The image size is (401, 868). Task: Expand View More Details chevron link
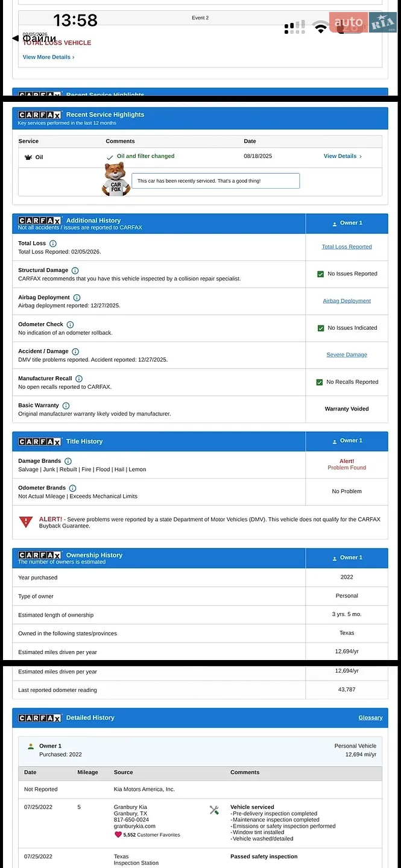49,57
